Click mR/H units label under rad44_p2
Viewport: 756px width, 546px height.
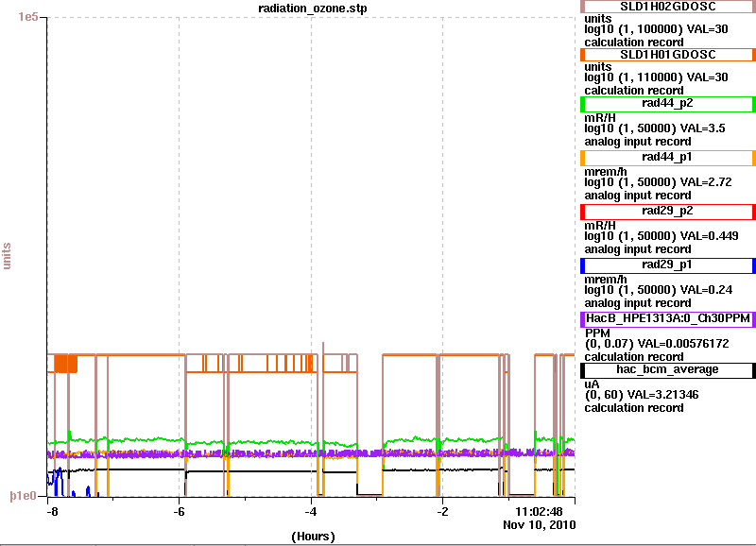click(600, 118)
